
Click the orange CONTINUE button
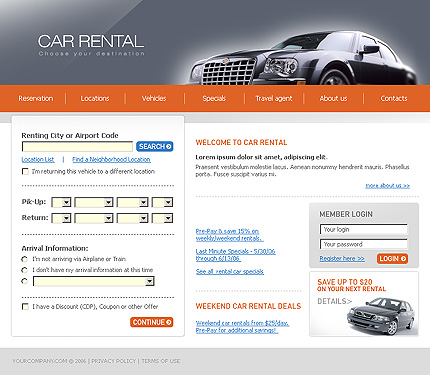[x=152, y=322]
